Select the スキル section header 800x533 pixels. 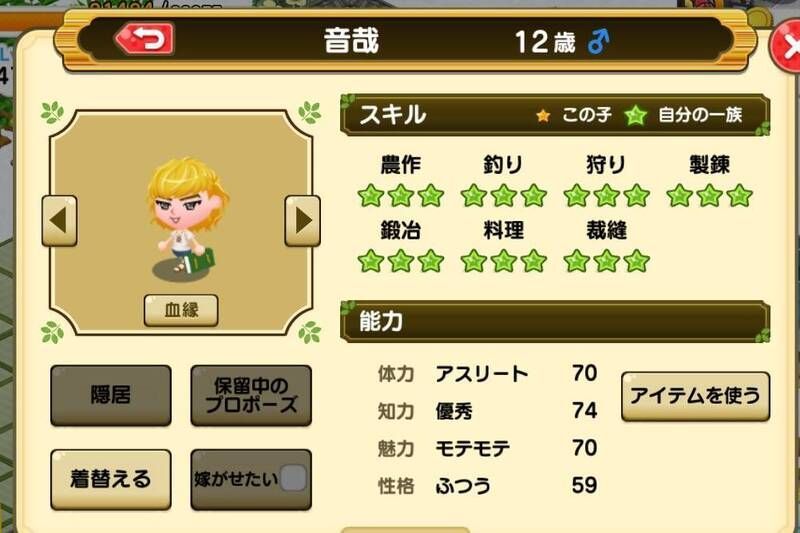tap(555, 115)
